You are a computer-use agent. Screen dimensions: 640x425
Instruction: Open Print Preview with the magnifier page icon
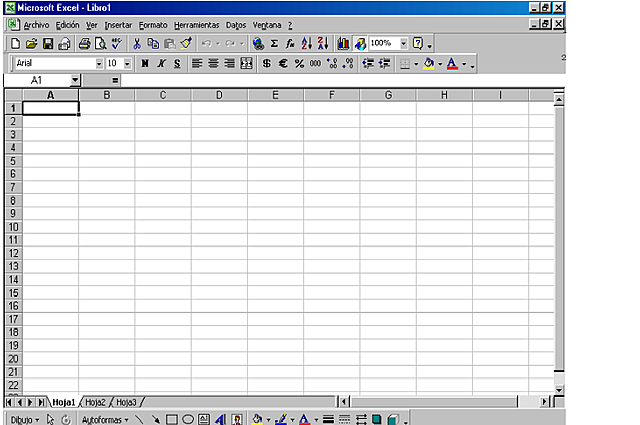tap(100, 43)
